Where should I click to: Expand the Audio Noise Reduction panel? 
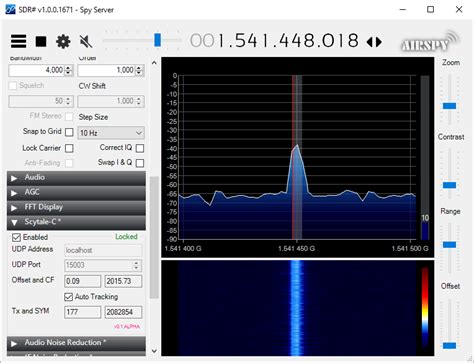coord(76,343)
